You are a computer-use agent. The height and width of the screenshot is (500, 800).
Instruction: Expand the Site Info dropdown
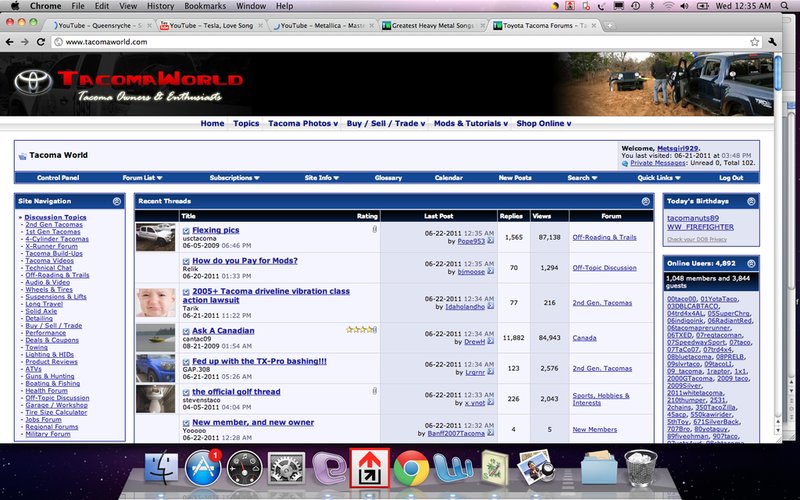tap(322, 178)
